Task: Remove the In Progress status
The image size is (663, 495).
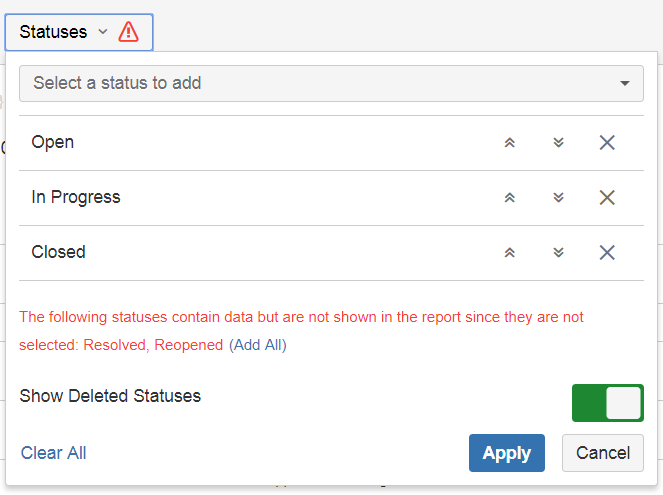Action: pyautogui.click(x=606, y=198)
